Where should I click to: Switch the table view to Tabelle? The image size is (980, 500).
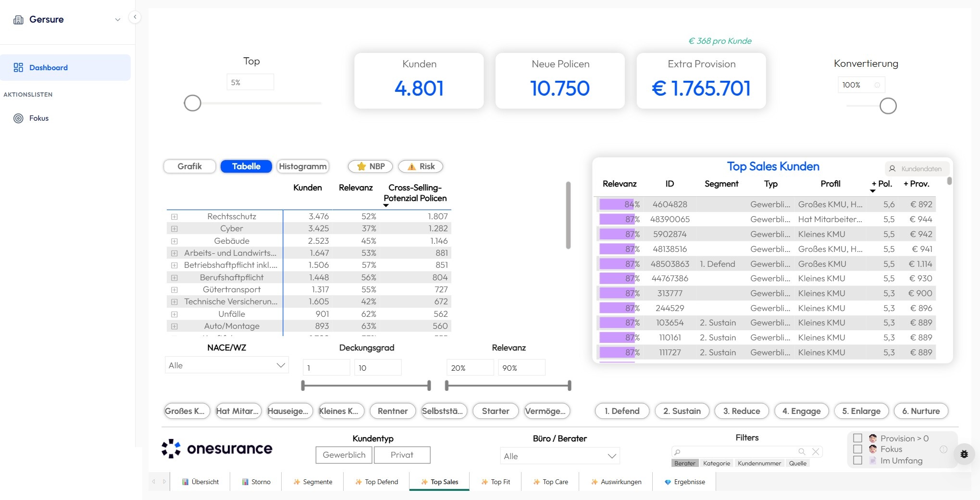(246, 166)
